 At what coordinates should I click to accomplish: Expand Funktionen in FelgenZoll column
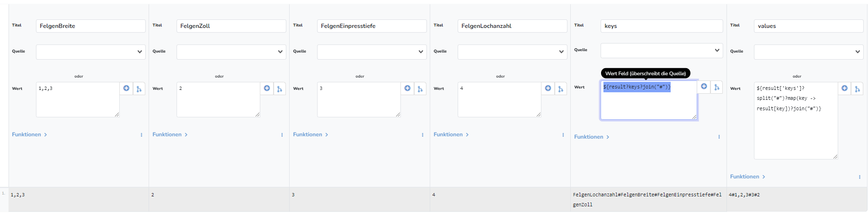coord(170,134)
